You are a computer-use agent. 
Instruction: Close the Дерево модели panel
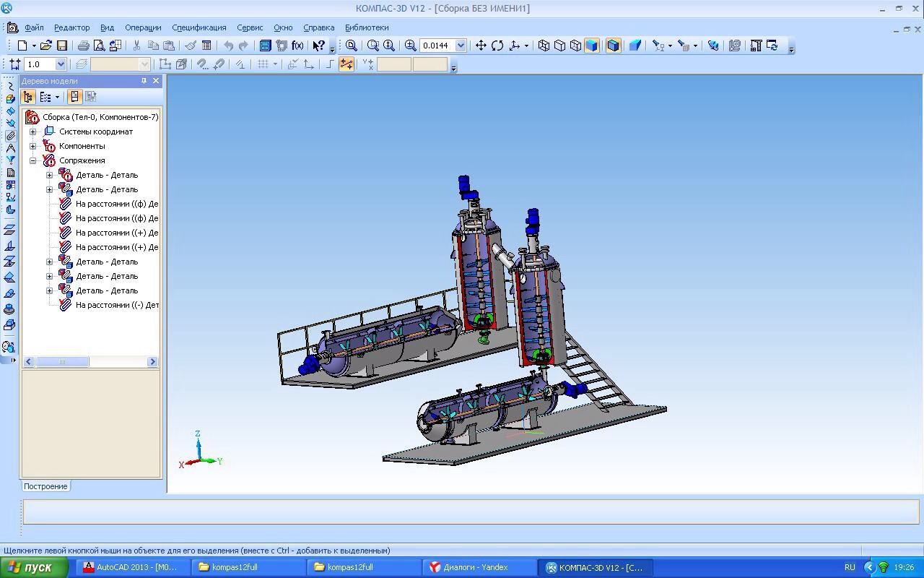point(156,81)
